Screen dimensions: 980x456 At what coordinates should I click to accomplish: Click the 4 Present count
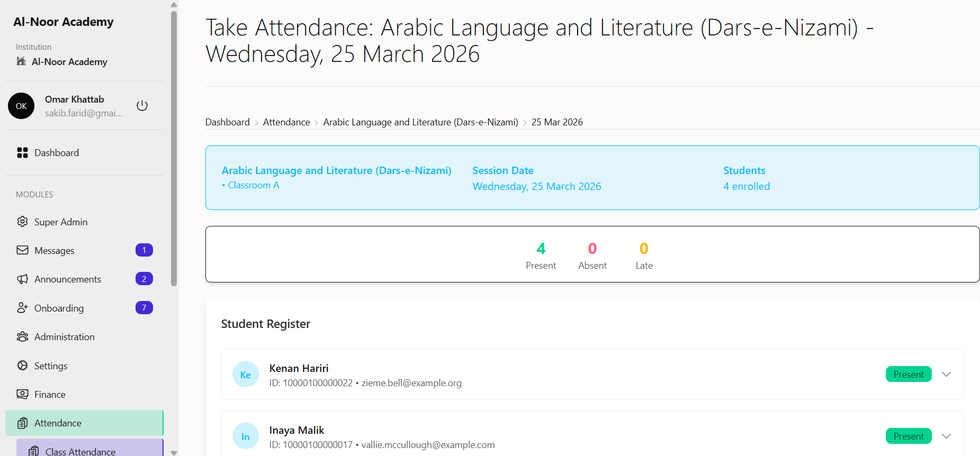[x=541, y=248]
